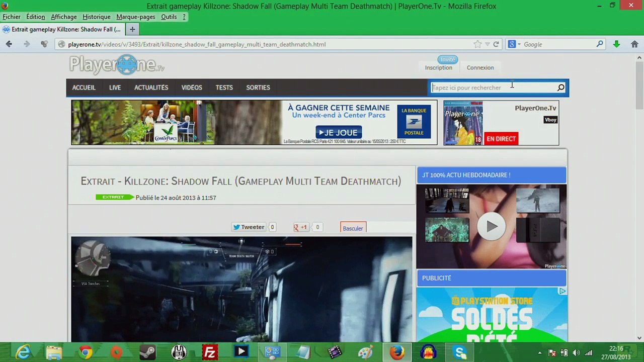644x362 pixels.
Task: Open Internet Explorer from the taskbar
Action: pyautogui.click(x=23, y=352)
